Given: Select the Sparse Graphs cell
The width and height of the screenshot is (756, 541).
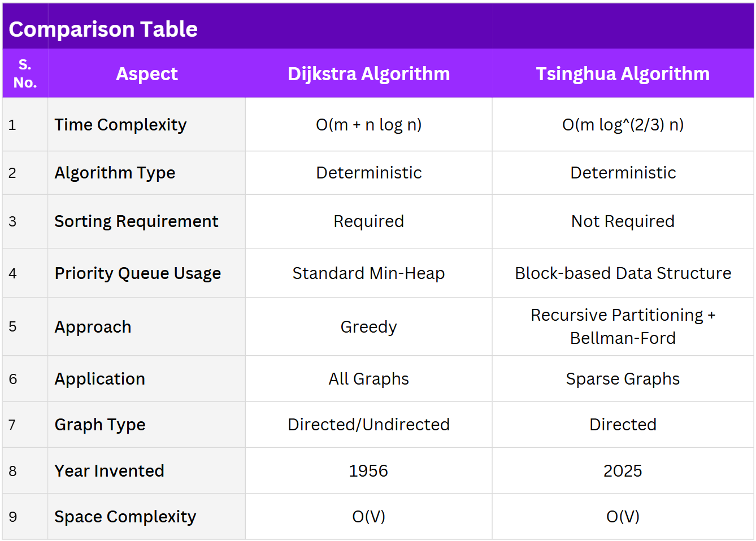Looking at the screenshot, I should tap(623, 379).
